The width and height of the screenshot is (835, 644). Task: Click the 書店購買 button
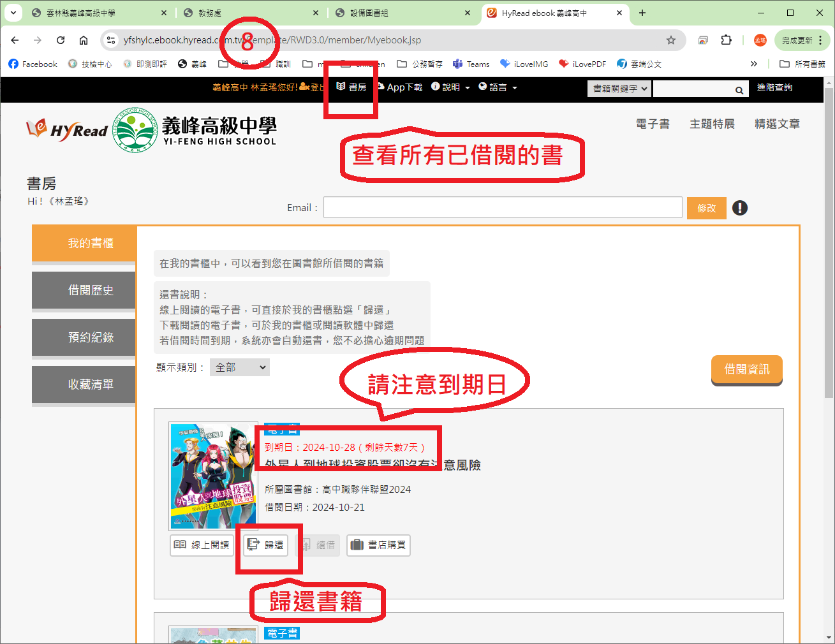(378, 545)
